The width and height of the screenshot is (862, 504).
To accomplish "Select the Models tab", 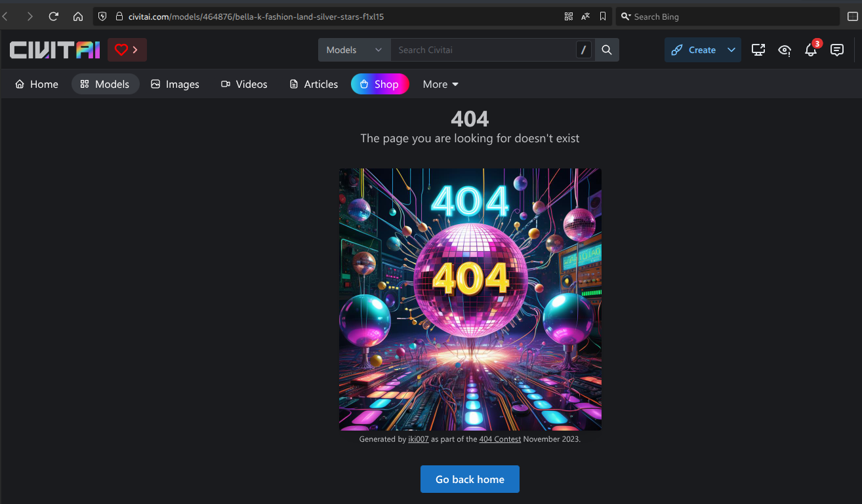I will point(105,84).
